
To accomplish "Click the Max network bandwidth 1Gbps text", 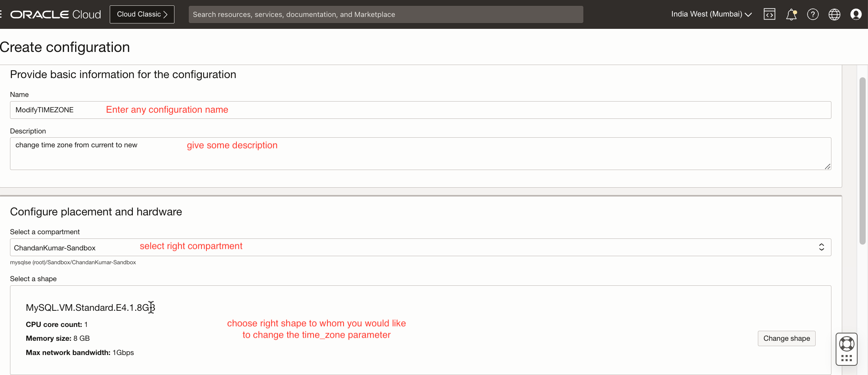I will tap(80, 353).
